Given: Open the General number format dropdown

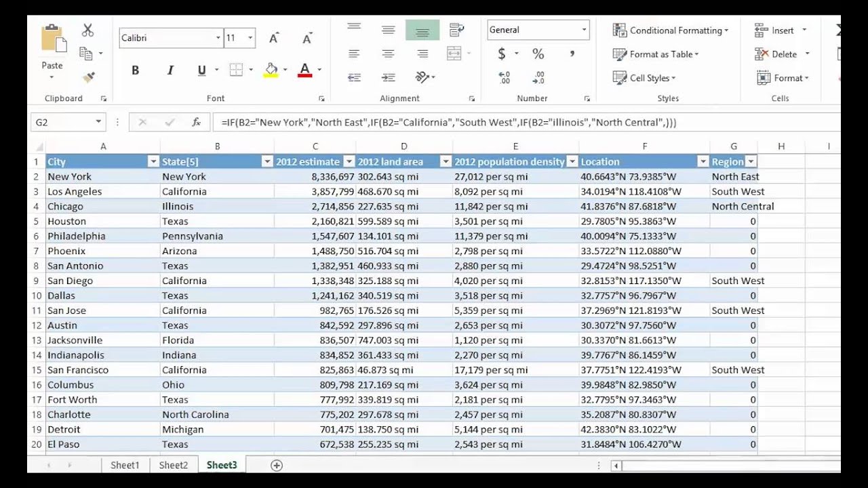Looking at the screenshot, I should [584, 30].
